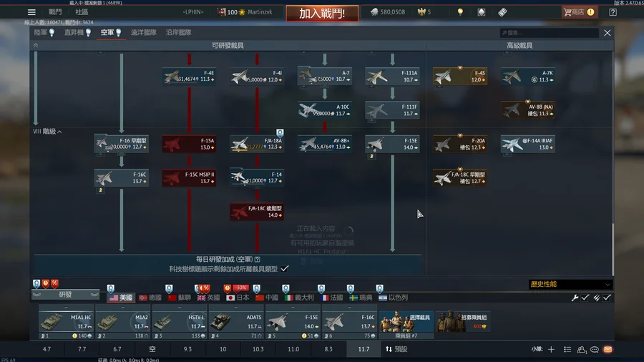This screenshot has height=362, width=644.
Task: Select the F-15A aircraft card
Action: click(x=189, y=144)
